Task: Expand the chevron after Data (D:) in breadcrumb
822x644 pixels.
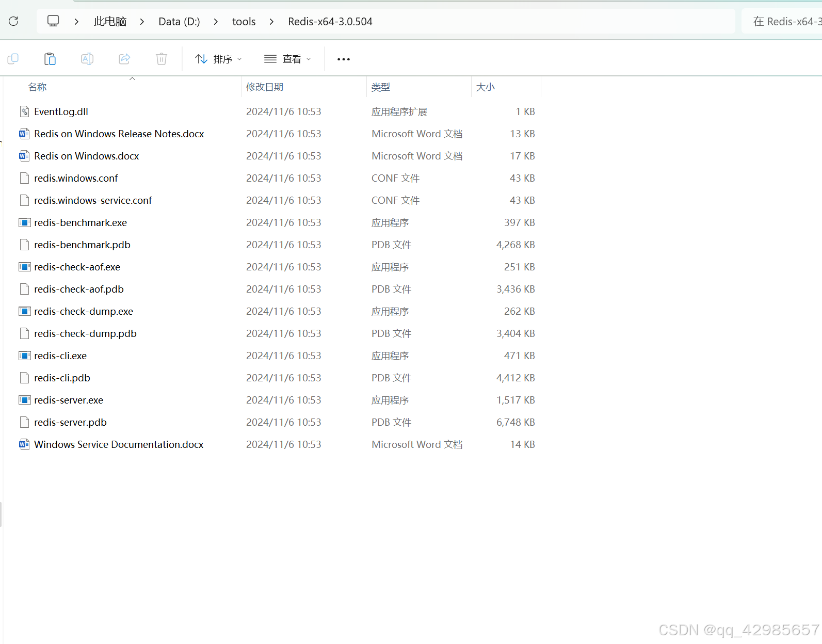Action: [x=216, y=22]
